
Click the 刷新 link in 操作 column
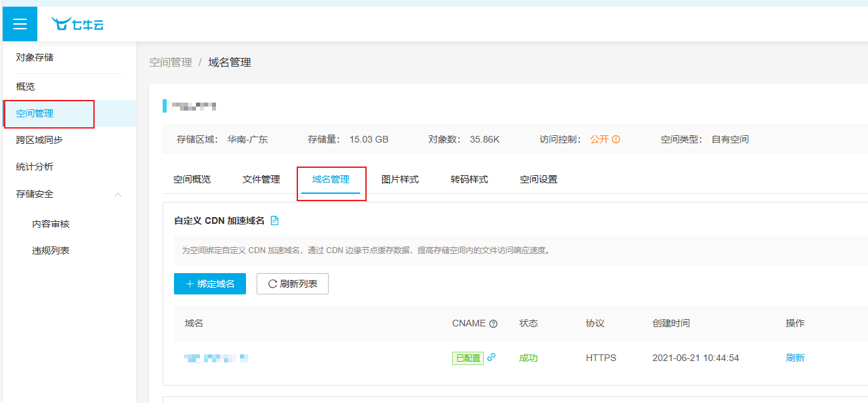pyautogui.click(x=795, y=358)
